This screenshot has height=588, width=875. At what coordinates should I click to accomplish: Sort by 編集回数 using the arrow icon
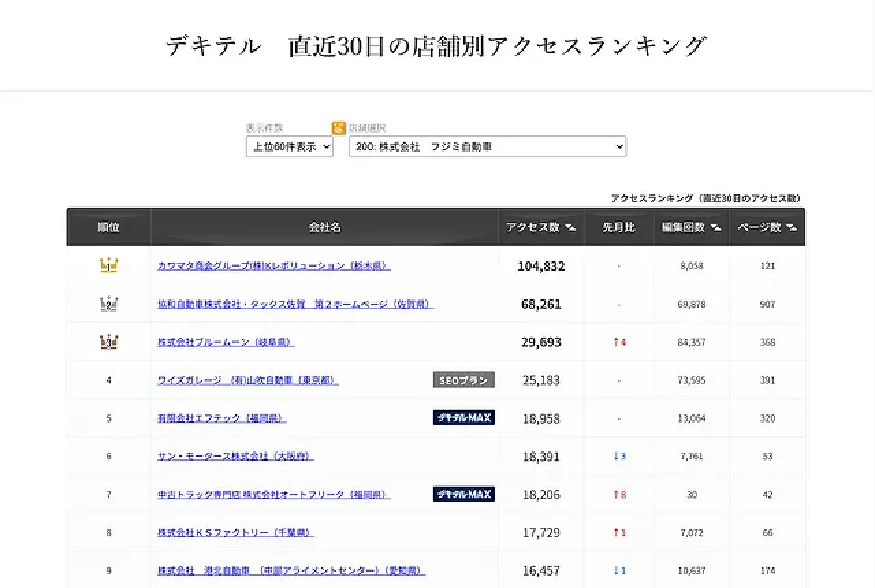tap(715, 227)
